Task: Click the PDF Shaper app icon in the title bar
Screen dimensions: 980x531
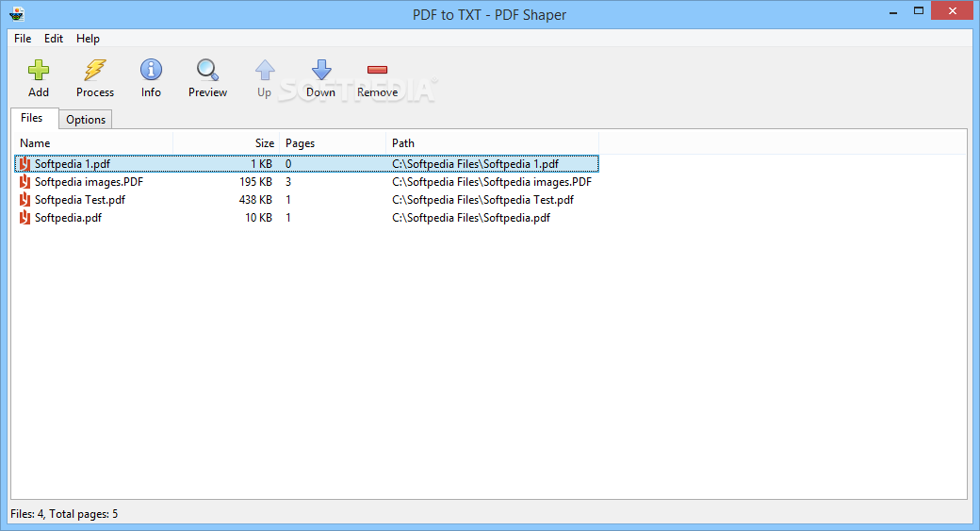Action: point(17,14)
